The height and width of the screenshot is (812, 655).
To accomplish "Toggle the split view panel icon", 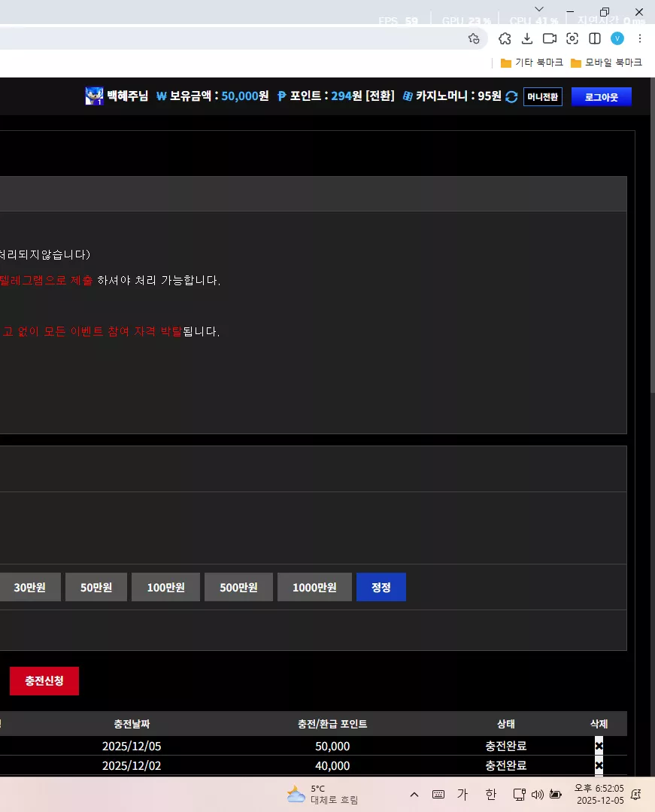I will coord(595,38).
